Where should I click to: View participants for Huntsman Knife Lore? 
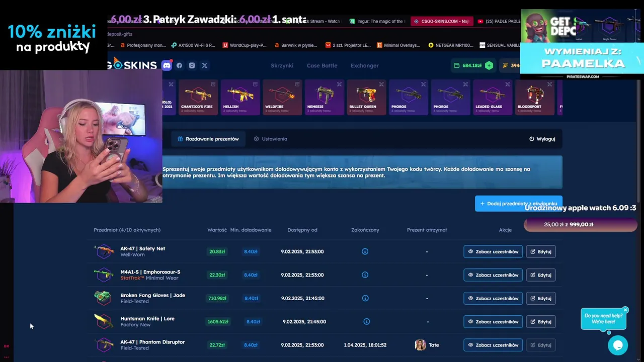[493, 322]
